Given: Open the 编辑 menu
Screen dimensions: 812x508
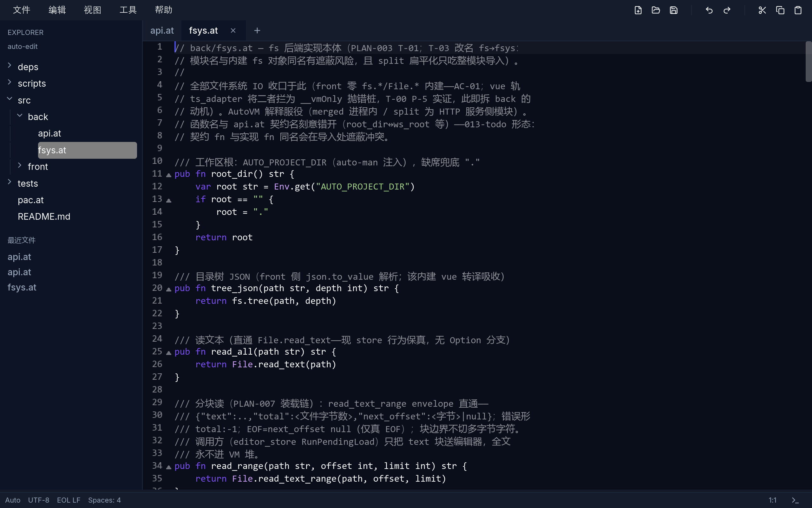Looking at the screenshot, I should click(x=57, y=10).
